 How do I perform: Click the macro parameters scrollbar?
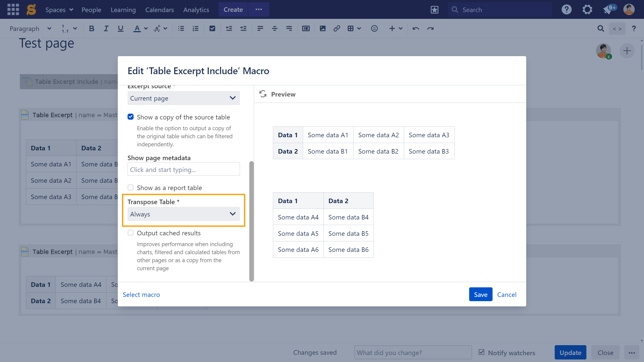[x=251, y=221]
